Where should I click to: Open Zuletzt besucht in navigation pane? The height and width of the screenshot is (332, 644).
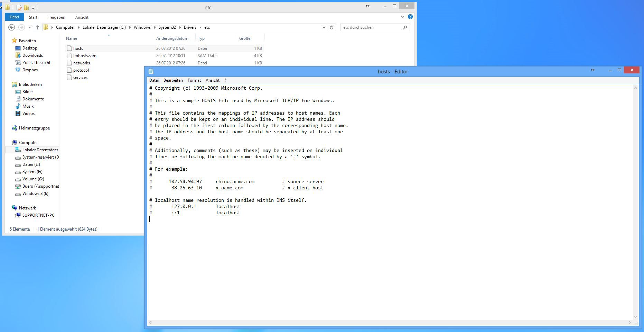click(36, 63)
